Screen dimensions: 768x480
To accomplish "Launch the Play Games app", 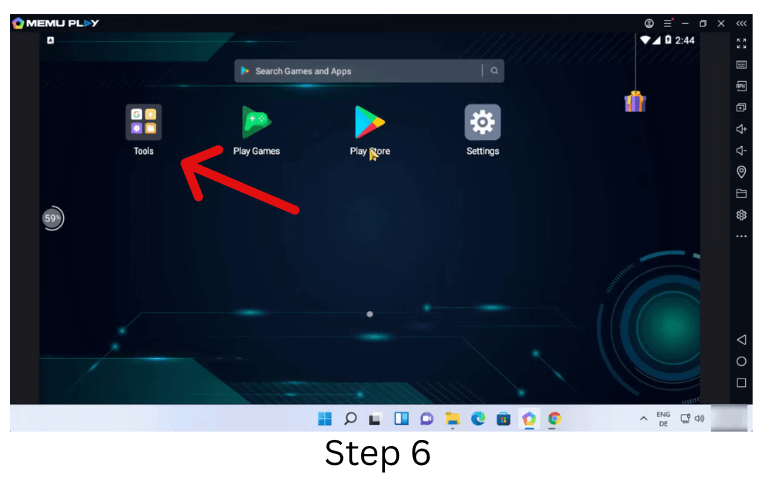I will tap(257, 122).
